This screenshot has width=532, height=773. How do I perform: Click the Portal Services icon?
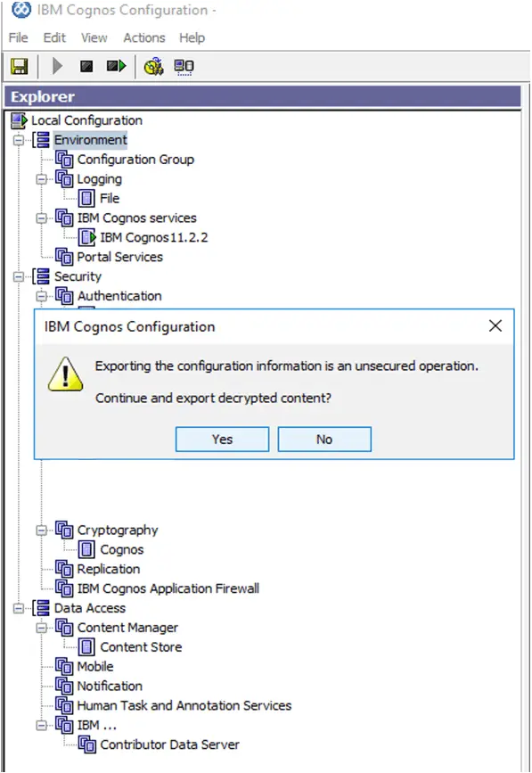point(64,257)
